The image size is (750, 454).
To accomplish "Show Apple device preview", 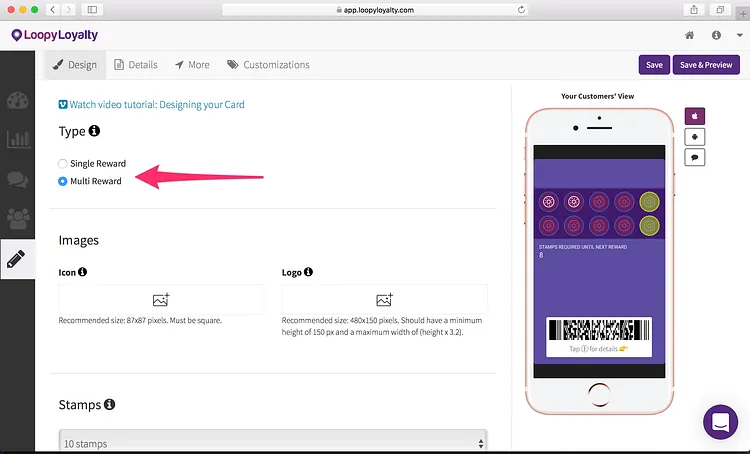I will coord(695,116).
